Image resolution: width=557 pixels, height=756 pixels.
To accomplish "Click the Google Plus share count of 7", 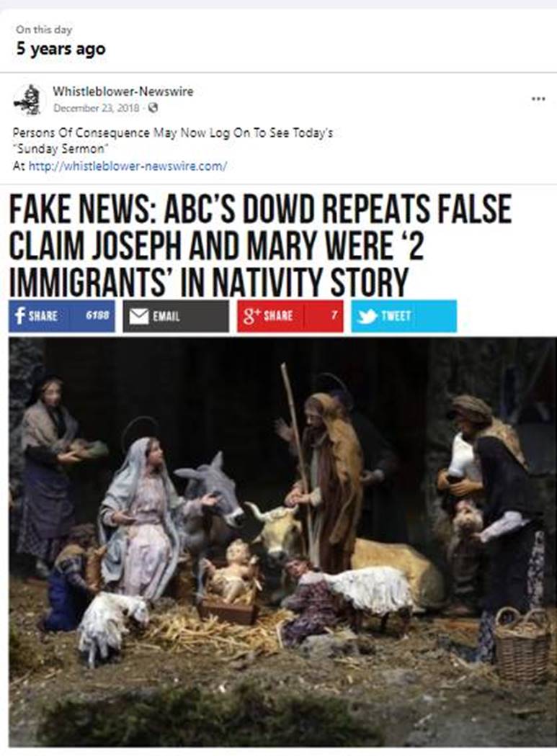I will 334,316.
